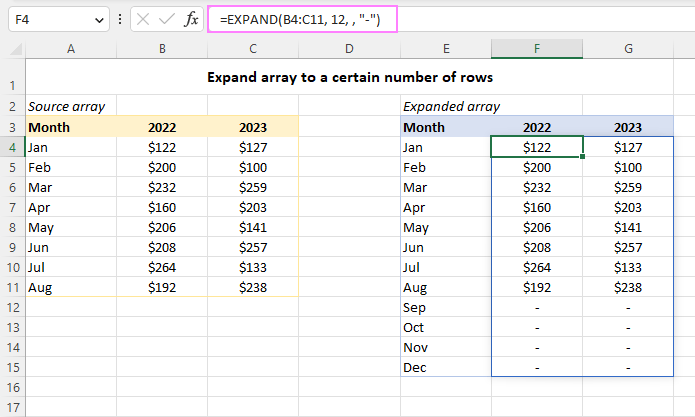695x417 pixels.
Task: Click the dash in cell G15
Action: [x=628, y=367]
